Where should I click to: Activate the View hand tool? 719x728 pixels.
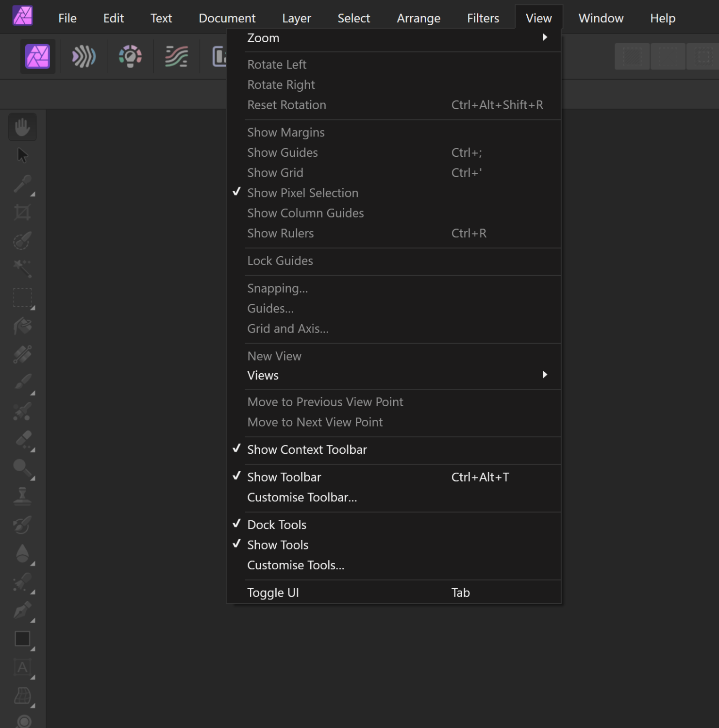[22, 127]
